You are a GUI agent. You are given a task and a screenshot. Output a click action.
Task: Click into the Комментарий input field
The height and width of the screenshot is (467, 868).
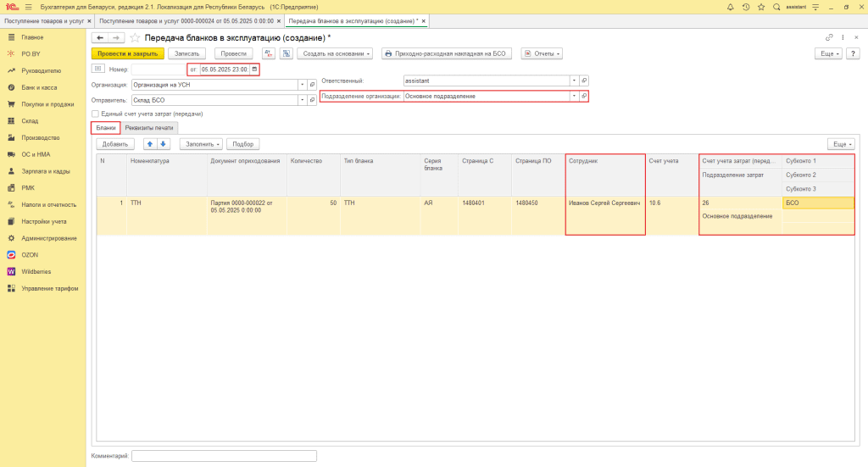tap(224, 456)
